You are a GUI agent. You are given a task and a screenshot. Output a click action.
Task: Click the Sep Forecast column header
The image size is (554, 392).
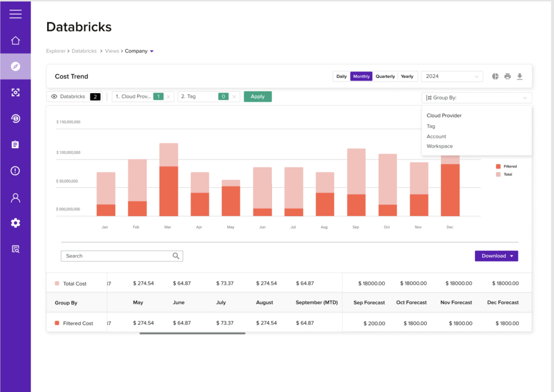pos(369,303)
